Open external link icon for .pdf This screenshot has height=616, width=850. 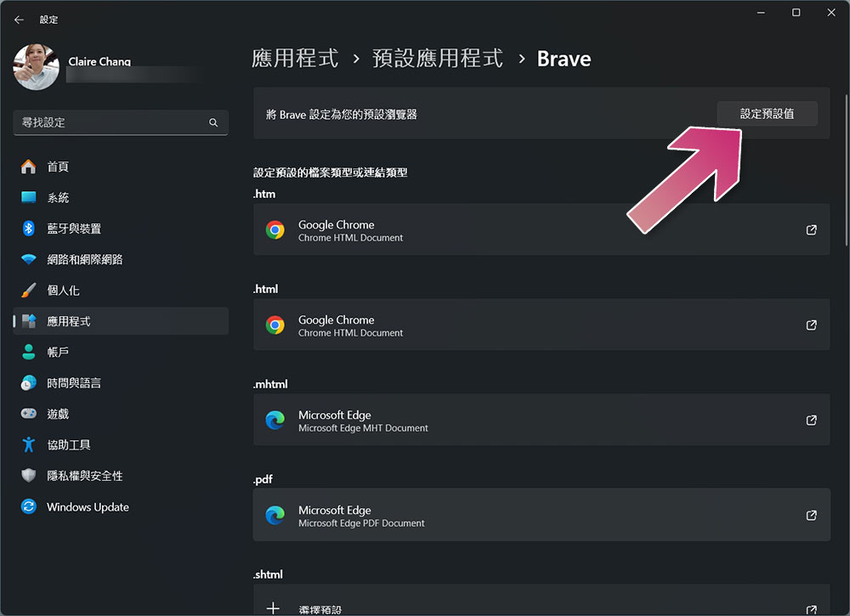tap(811, 515)
